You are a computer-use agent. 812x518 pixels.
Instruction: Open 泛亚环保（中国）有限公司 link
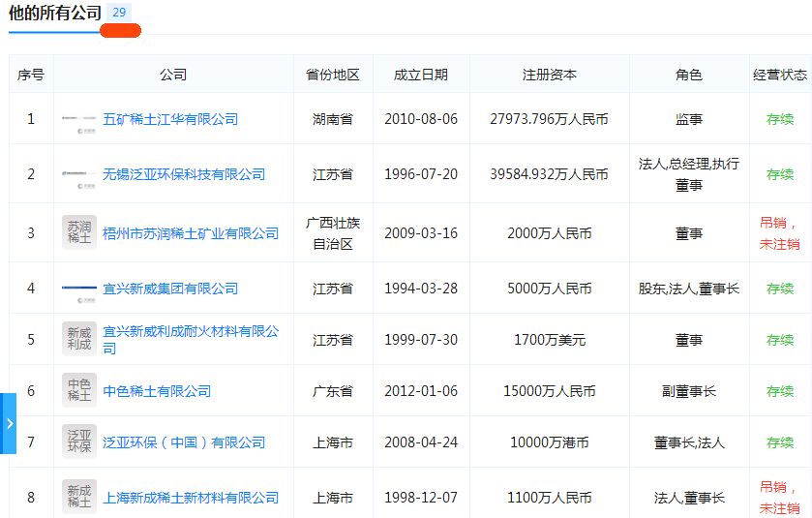coord(184,442)
